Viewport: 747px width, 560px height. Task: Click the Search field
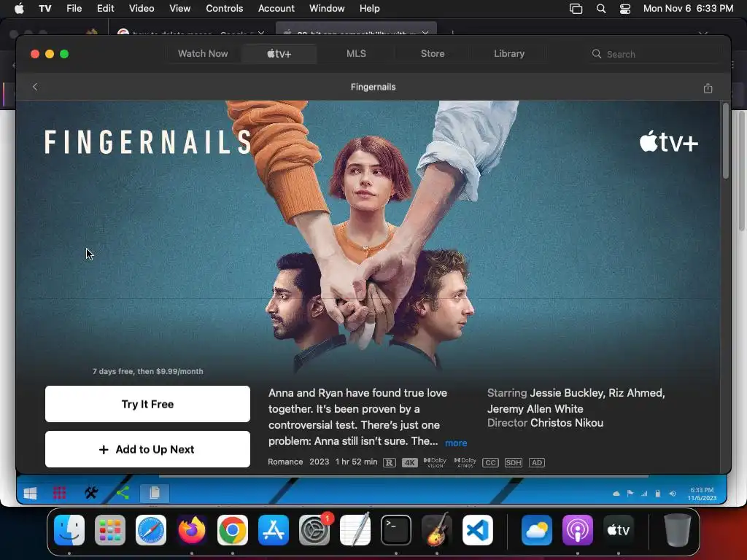(655, 54)
